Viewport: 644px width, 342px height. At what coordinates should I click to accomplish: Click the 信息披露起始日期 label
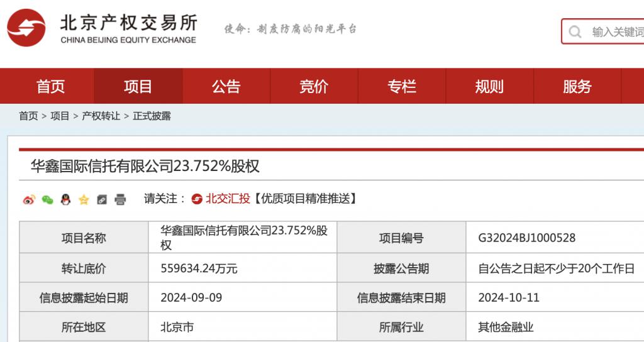(x=84, y=297)
